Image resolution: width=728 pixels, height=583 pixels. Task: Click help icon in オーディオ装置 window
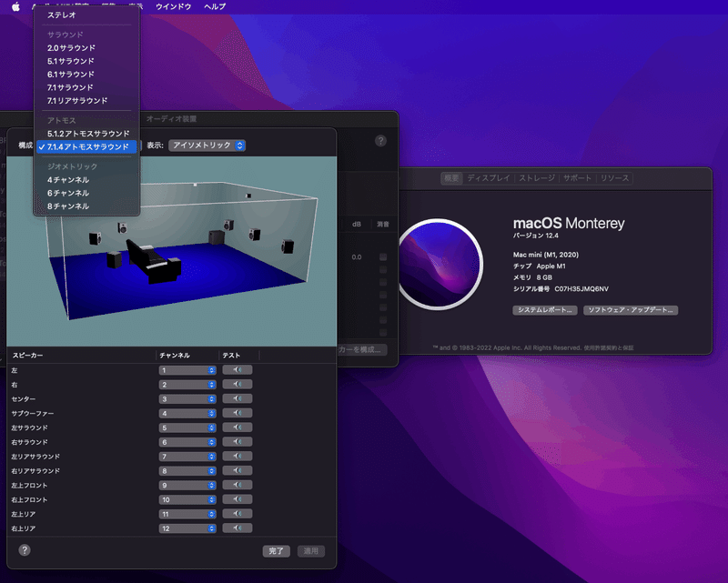click(380, 141)
